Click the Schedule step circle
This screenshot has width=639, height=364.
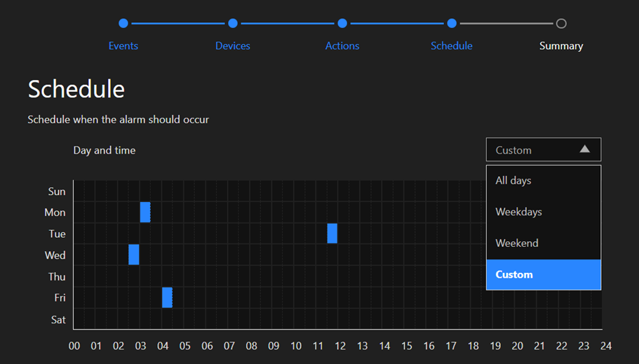tap(452, 24)
